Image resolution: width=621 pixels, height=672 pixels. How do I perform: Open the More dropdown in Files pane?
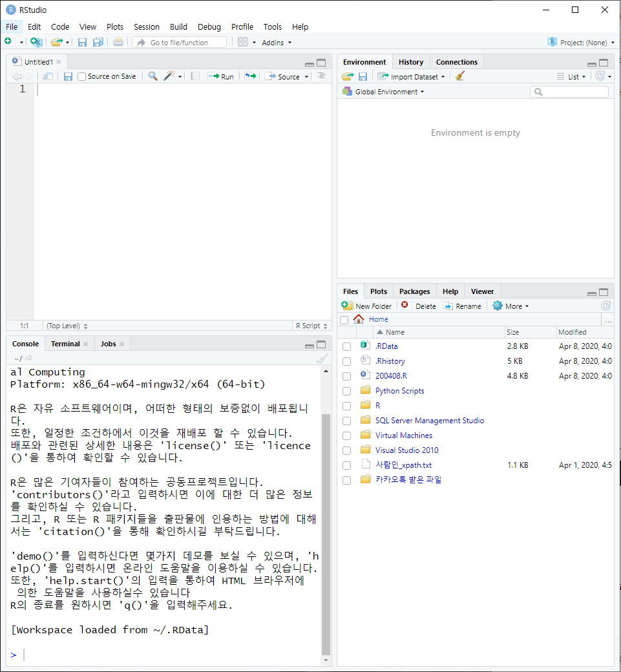(511, 306)
